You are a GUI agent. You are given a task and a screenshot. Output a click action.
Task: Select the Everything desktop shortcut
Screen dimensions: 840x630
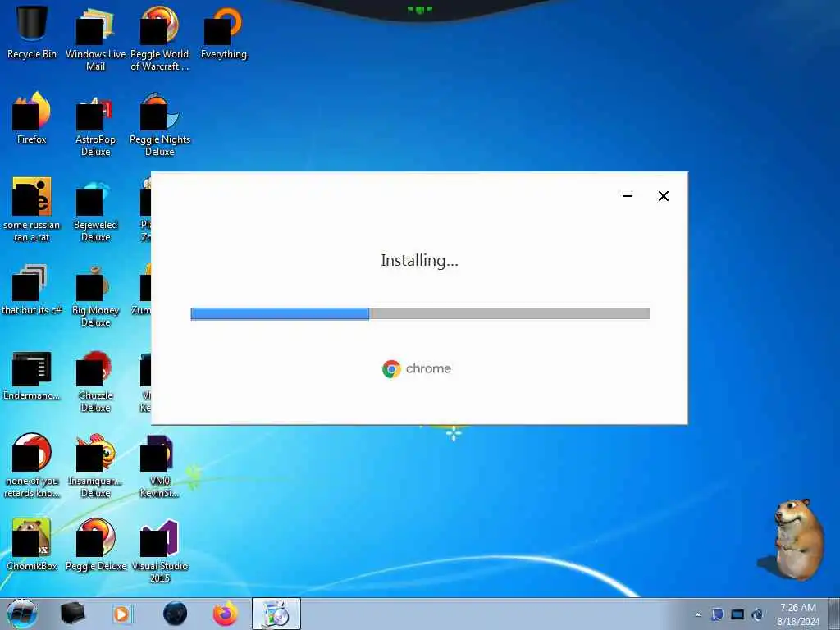[x=224, y=32]
